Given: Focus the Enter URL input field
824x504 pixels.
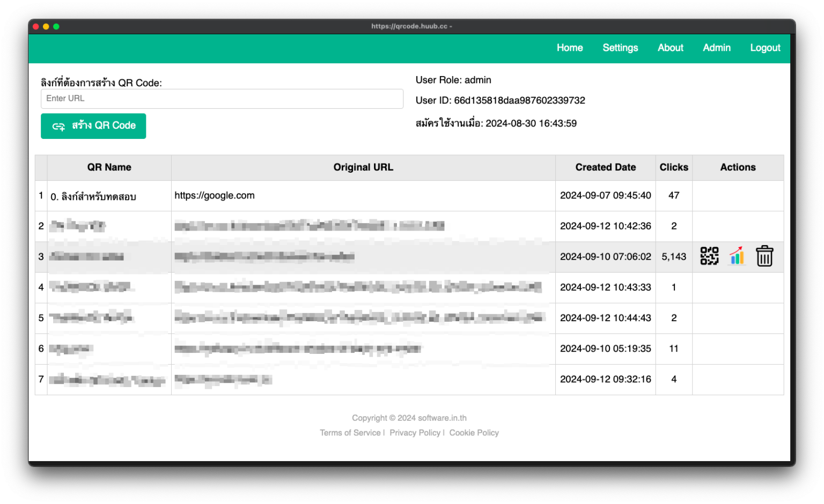Looking at the screenshot, I should [x=222, y=99].
